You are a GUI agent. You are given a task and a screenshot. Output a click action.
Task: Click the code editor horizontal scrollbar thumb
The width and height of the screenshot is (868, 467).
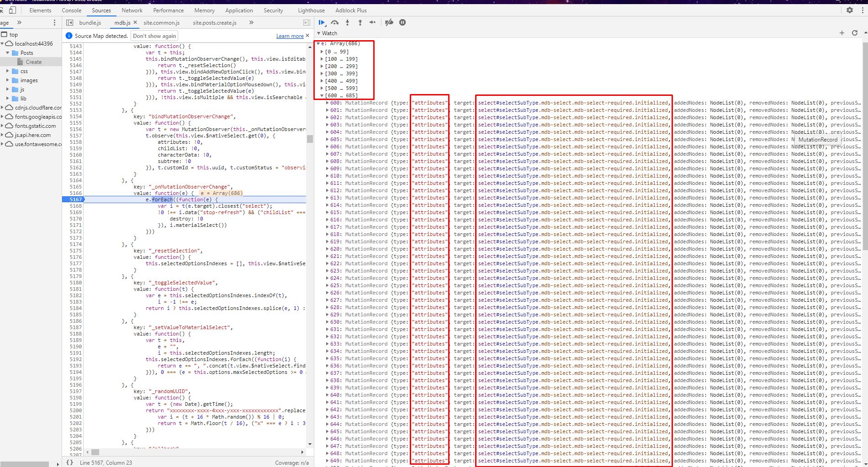click(95, 452)
